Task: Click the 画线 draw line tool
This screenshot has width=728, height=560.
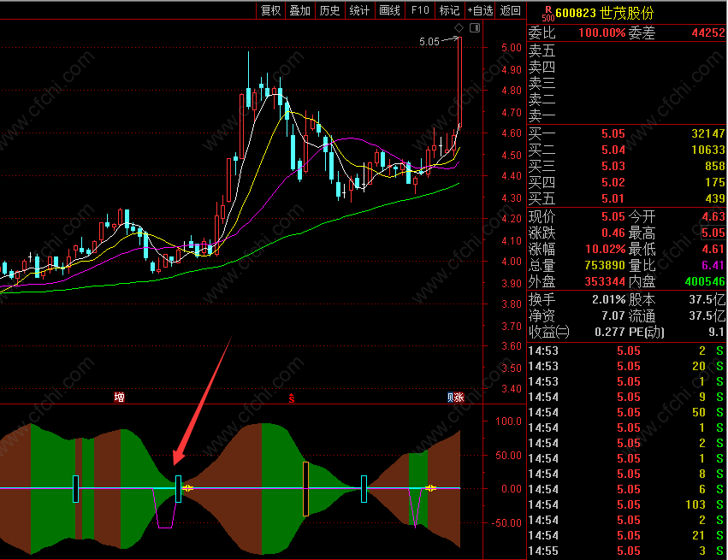Action: (389, 10)
